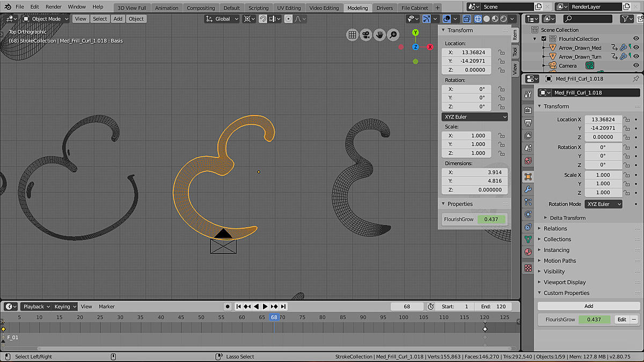The width and height of the screenshot is (644, 362).
Task: Click the Add button under Custom Properties
Action: [x=588, y=306]
